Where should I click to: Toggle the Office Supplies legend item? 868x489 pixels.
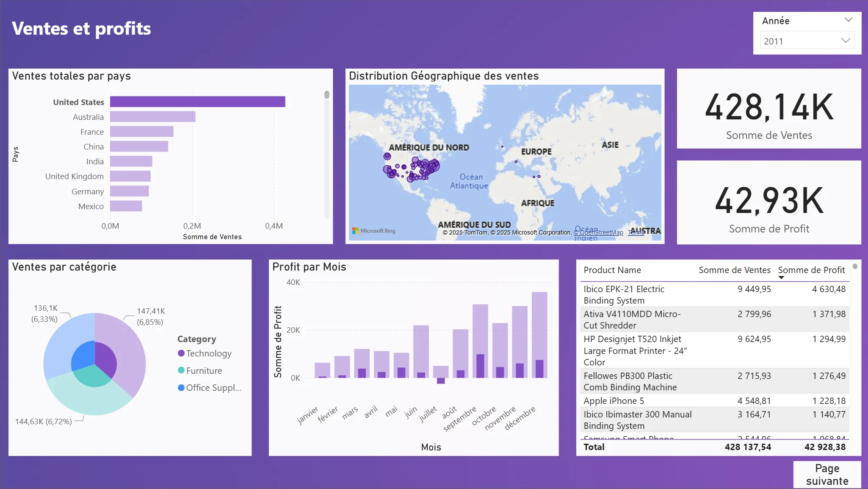point(181,387)
